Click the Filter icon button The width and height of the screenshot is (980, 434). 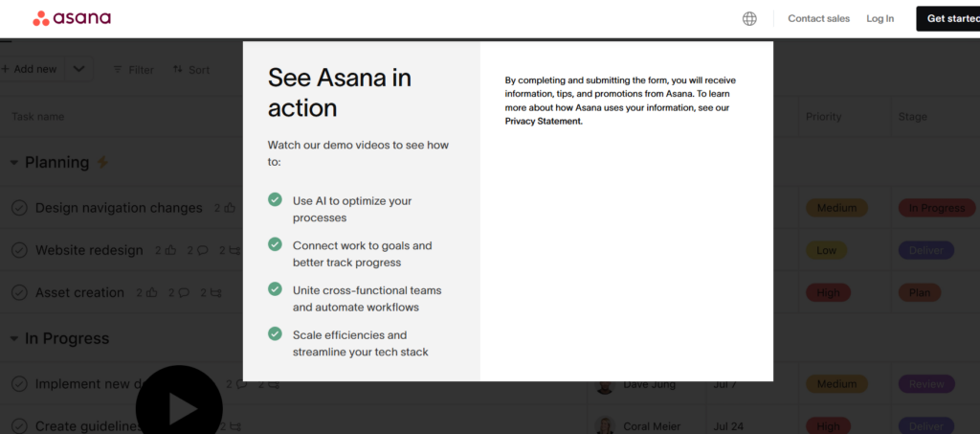(119, 70)
